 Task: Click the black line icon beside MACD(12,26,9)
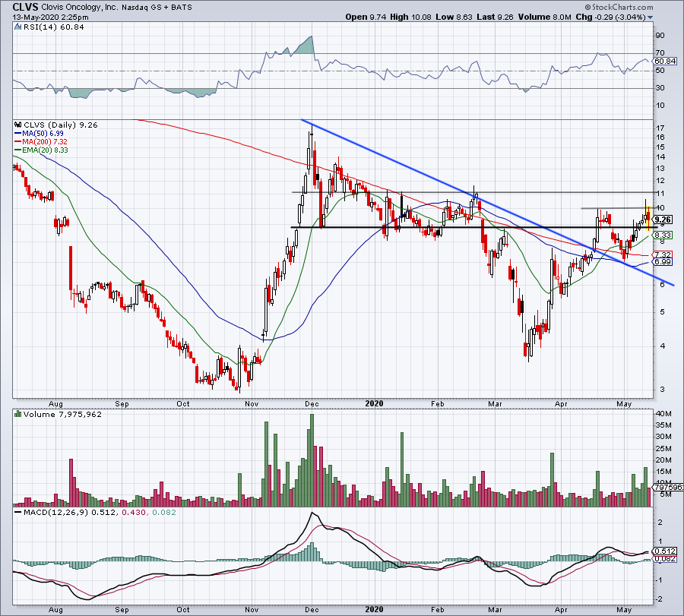click(17, 512)
